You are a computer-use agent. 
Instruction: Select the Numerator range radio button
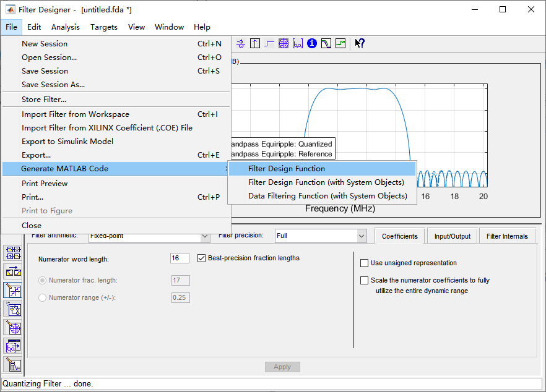pos(41,297)
